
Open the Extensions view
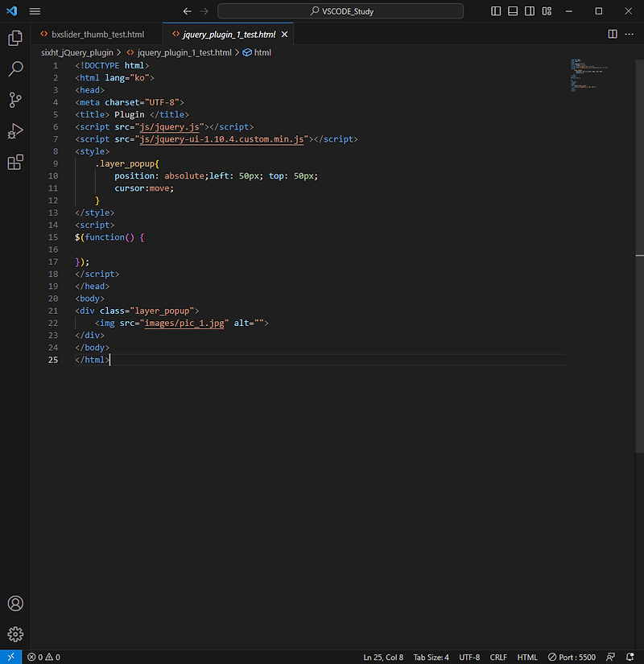point(15,162)
